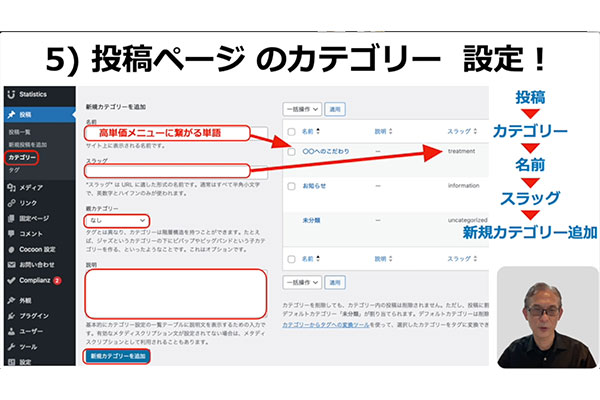Sort by スラッグ arrows in table footer
The height and width of the screenshot is (400, 600).
pos(475,259)
